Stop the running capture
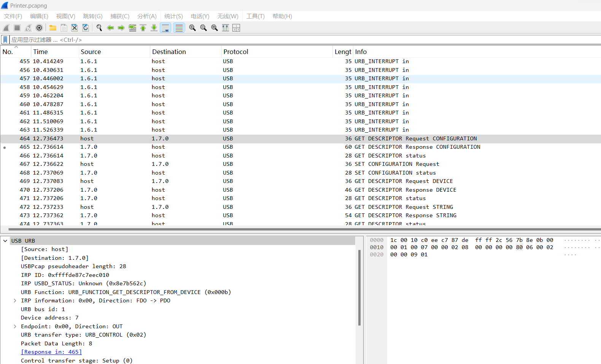Image resolution: width=601 pixels, height=364 pixels. [17, 28]
